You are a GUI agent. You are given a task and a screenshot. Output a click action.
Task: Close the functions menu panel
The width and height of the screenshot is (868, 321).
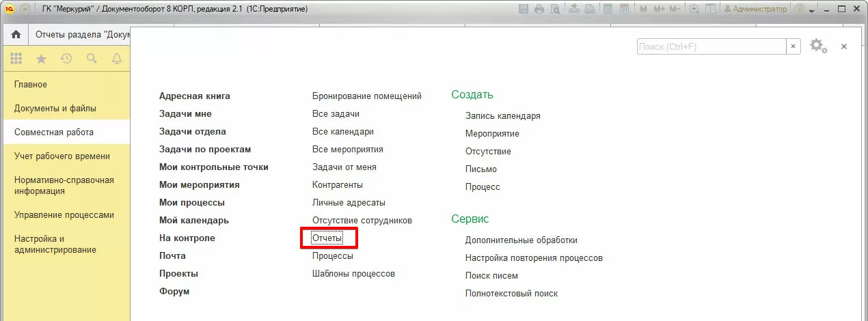click(844, 46)
